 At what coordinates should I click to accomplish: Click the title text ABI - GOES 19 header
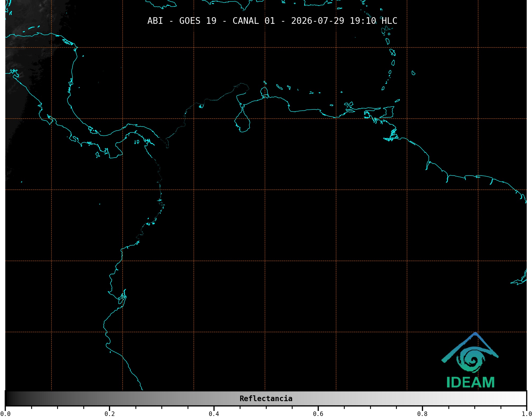pos(272,21)
